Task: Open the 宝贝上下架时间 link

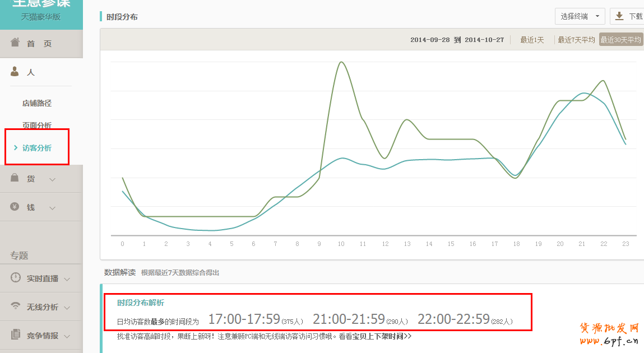Action: click(x=386, y=337)
